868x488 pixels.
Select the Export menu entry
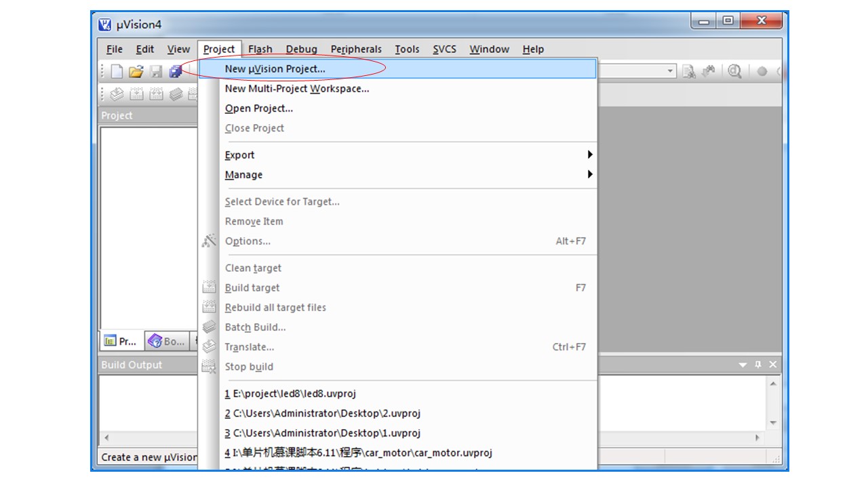click(398, 155)
